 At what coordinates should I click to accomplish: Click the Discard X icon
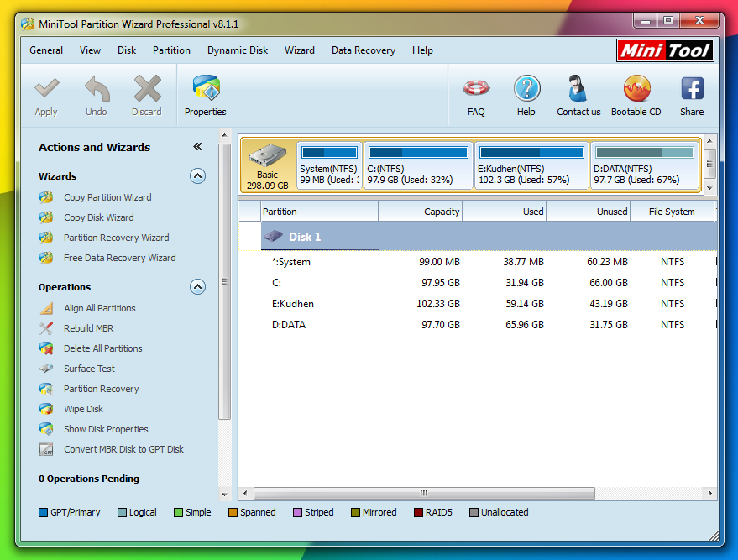pyautogui.click(x=147, y=88)
